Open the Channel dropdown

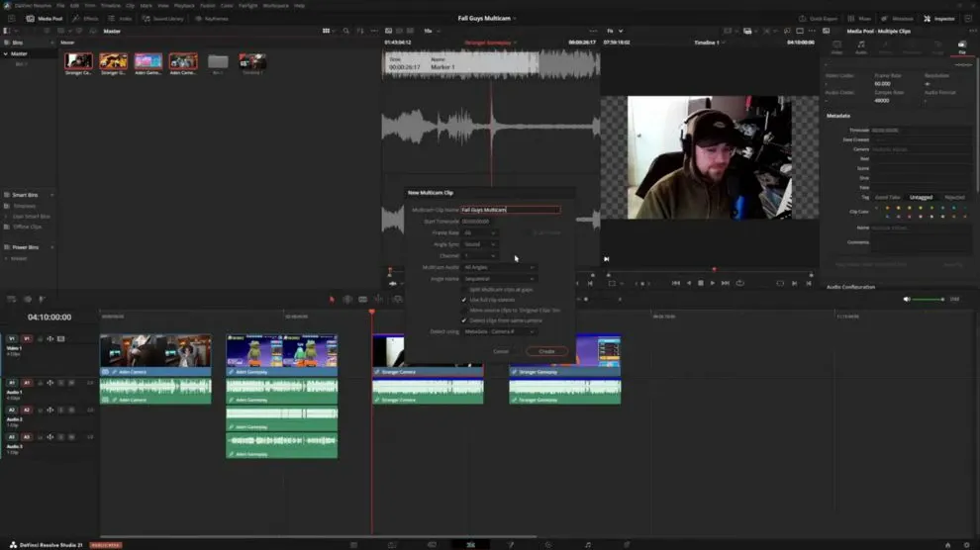tap(479, 256)
